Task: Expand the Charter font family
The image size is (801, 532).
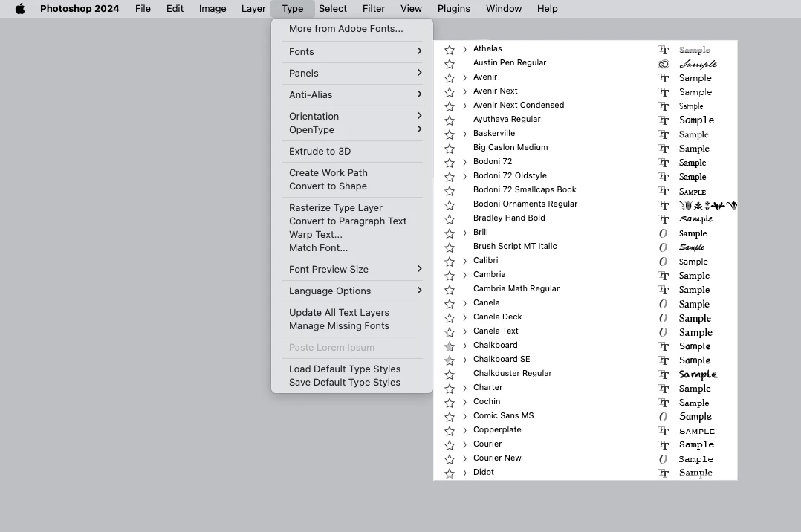Action: (464, 388)
